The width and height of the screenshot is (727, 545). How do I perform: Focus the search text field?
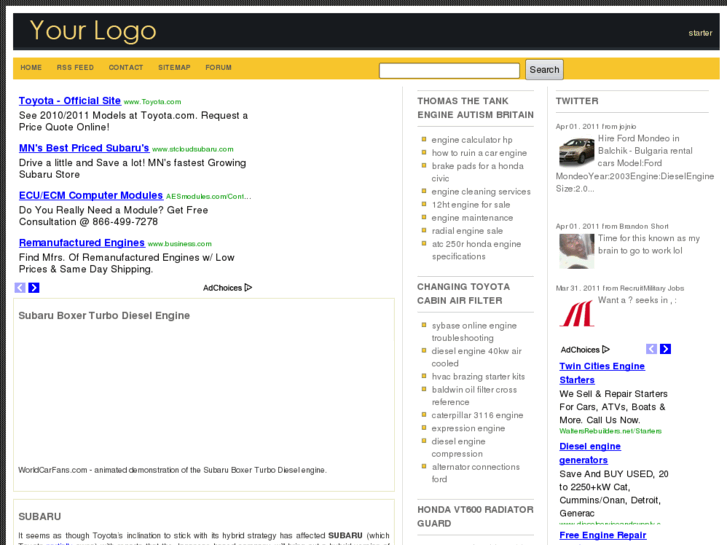pos(449,71)
